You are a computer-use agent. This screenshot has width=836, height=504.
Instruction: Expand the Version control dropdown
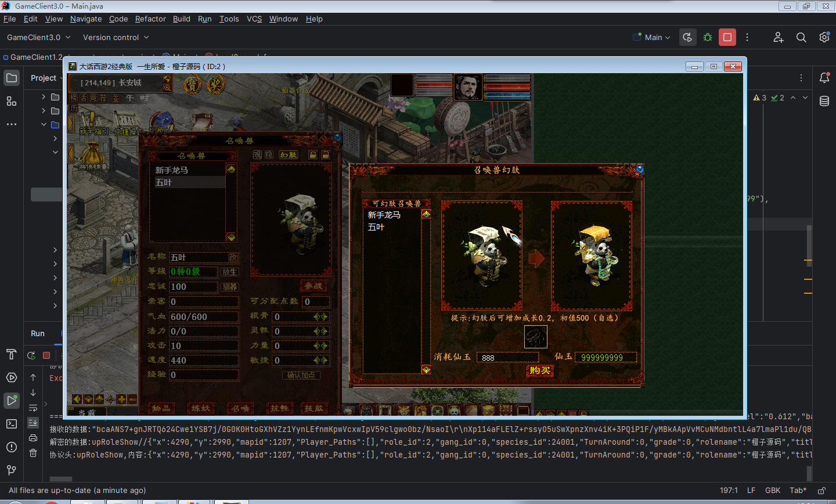[x=116, y=37]
